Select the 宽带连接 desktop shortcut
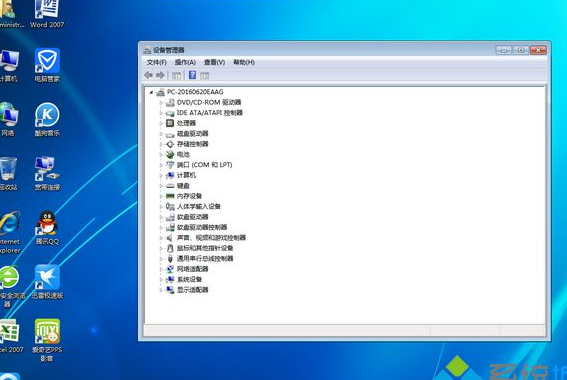This screenshot has width=567, height=380. 47,174
